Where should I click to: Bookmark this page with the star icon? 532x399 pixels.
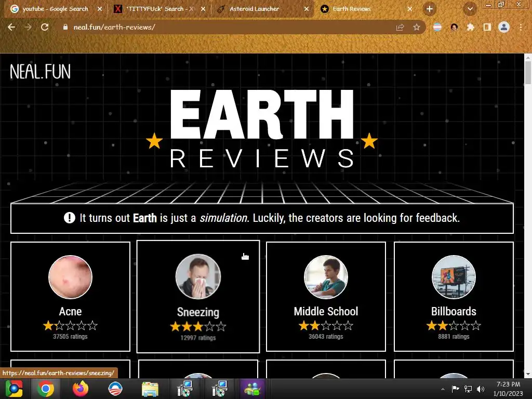pyautogui.click(x=417, y=27)
